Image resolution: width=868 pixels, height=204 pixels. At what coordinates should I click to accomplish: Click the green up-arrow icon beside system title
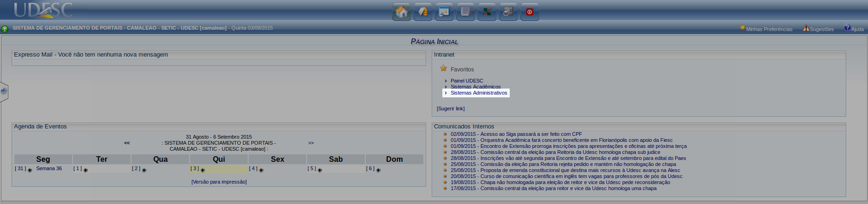tap(5, 29)
